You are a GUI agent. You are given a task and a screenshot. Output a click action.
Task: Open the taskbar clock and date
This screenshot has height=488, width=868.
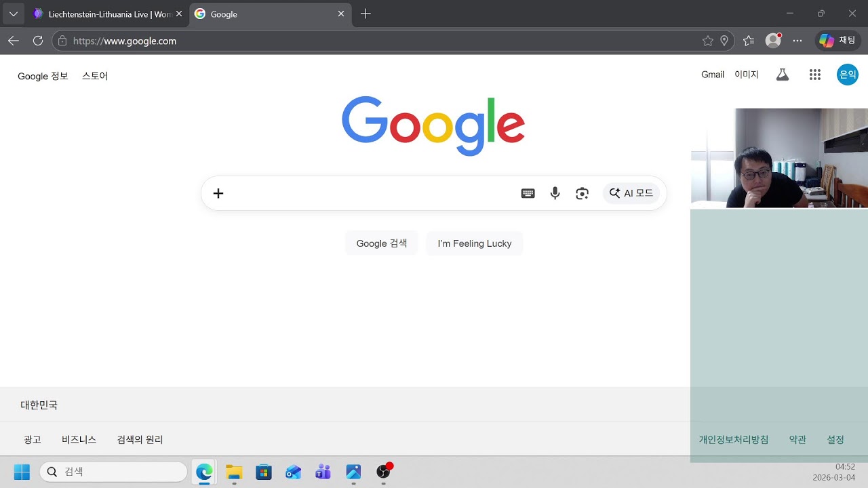click(834, 472)
